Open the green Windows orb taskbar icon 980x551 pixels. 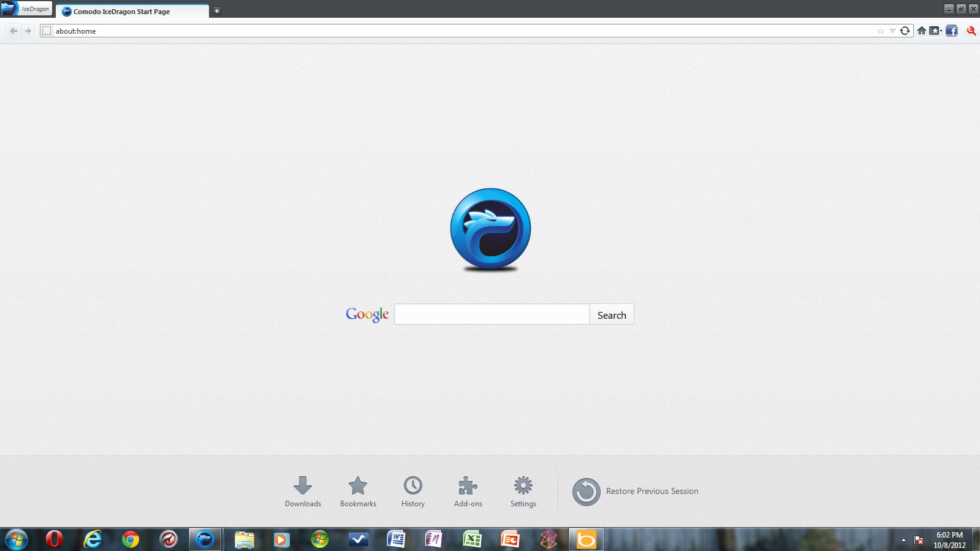[320, 539]
